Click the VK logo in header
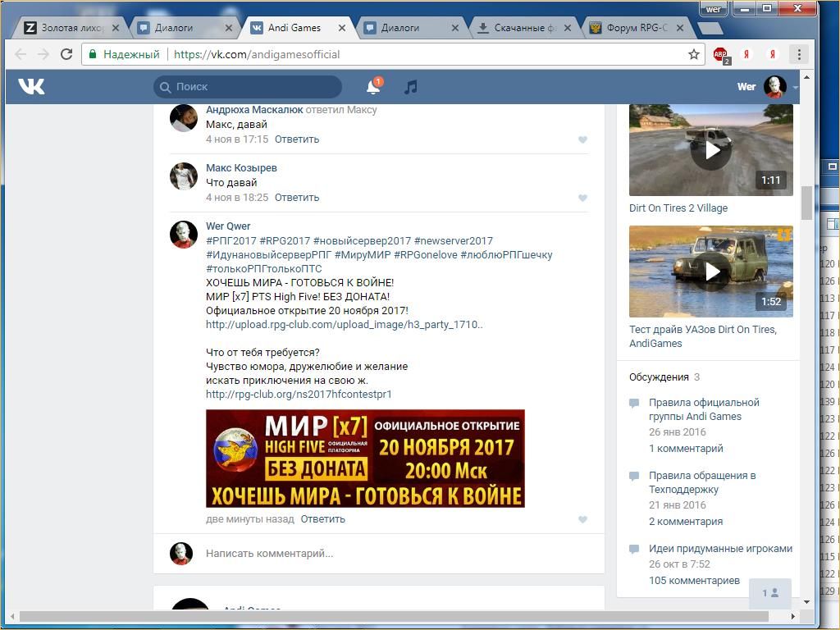 pos(31,86)
